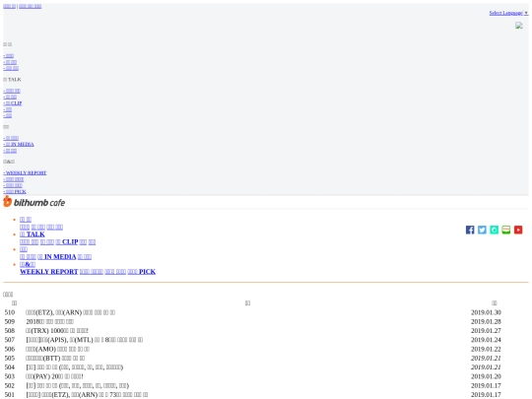
Task: Click the date 2019.01.22
Action: tap(486, 349)
